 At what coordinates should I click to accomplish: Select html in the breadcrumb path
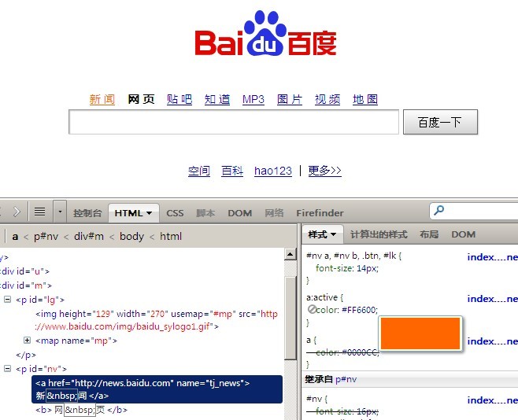click(171, 236)
